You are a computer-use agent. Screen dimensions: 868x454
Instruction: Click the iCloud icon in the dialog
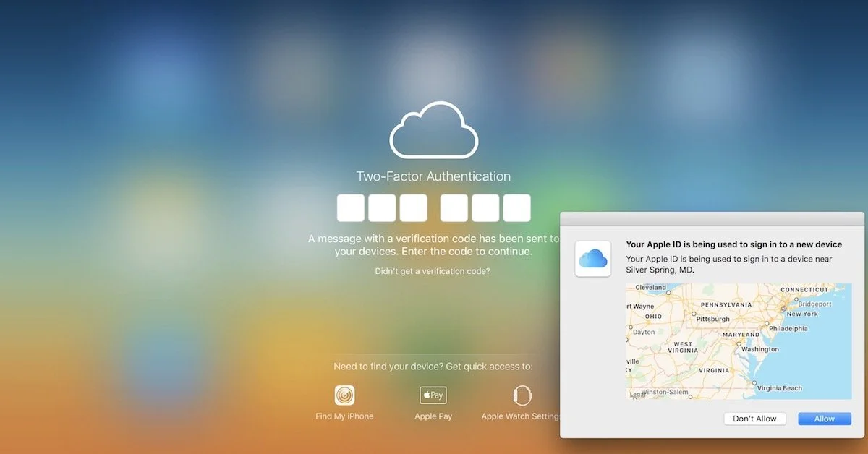tap(594, 259)
